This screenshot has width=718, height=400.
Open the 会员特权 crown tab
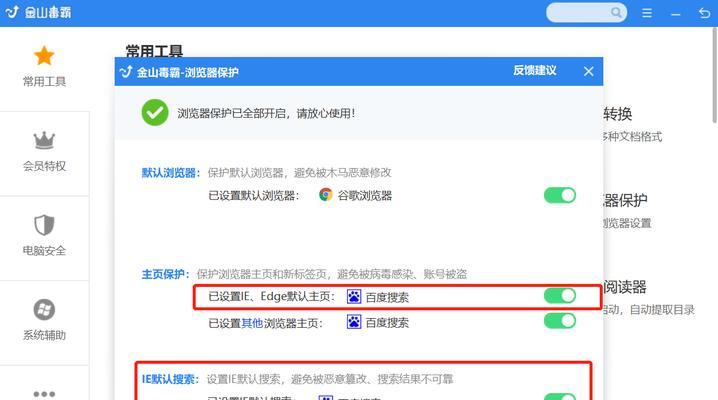click(44, 151)
